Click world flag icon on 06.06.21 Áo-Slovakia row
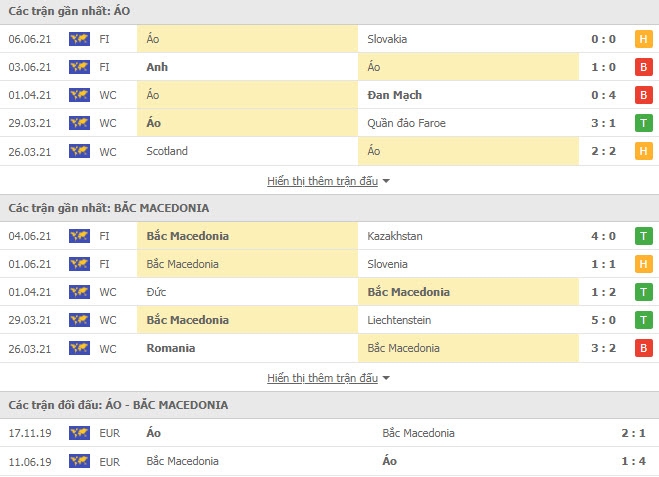The height and width of the screenshot is (477, 659). tap(79, 39)
